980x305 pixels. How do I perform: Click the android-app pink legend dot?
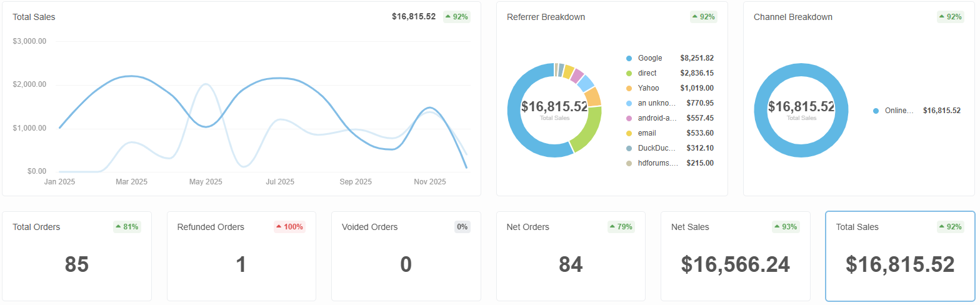[x=629, y=118]
